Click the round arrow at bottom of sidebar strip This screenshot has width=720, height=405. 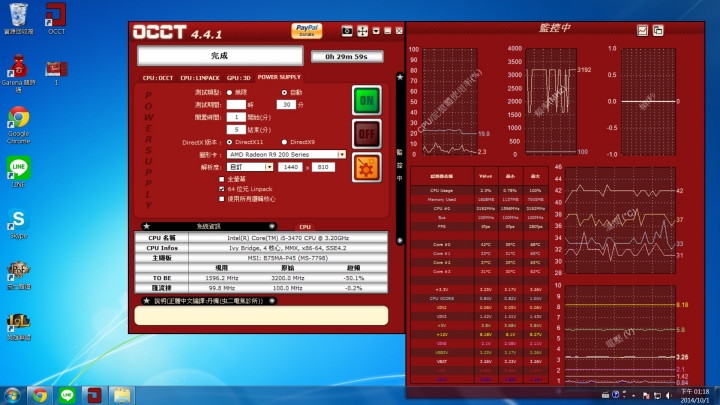(400, 241)
